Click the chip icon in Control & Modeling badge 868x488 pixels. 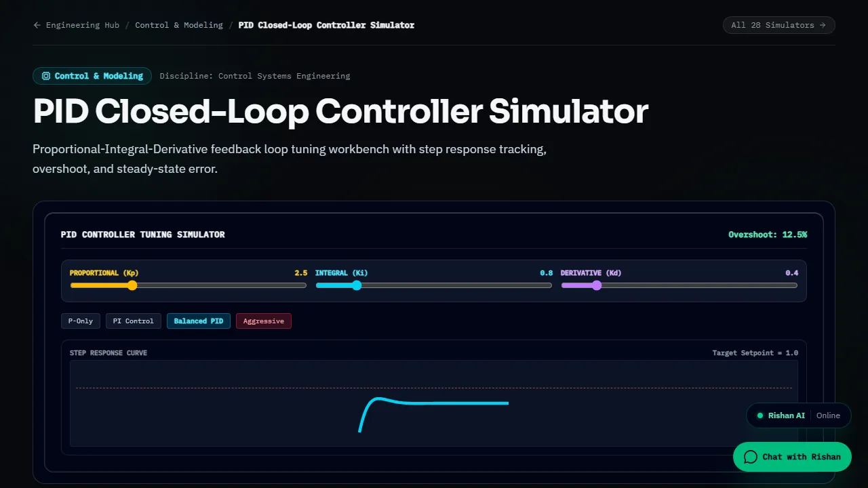click(x=46, y=76)
